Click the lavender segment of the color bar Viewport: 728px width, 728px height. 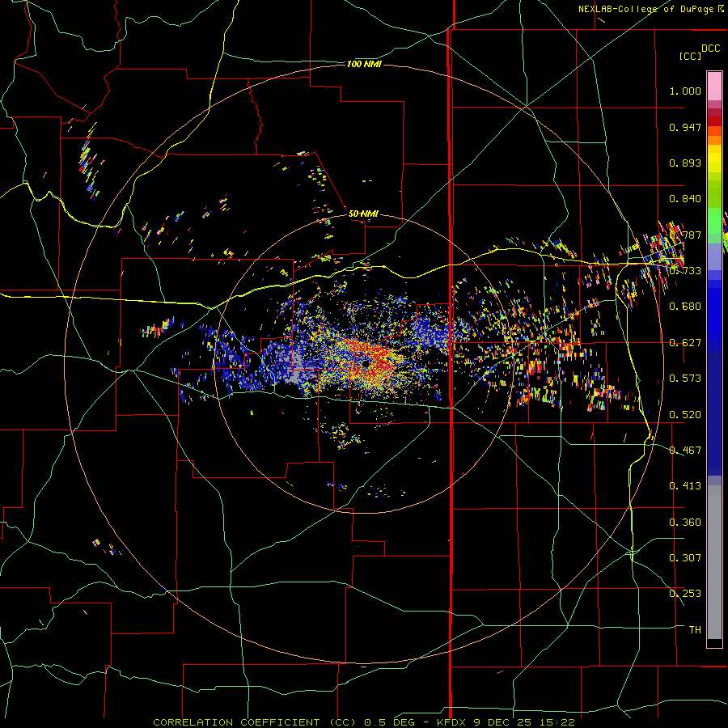click(x=714, y=256)
